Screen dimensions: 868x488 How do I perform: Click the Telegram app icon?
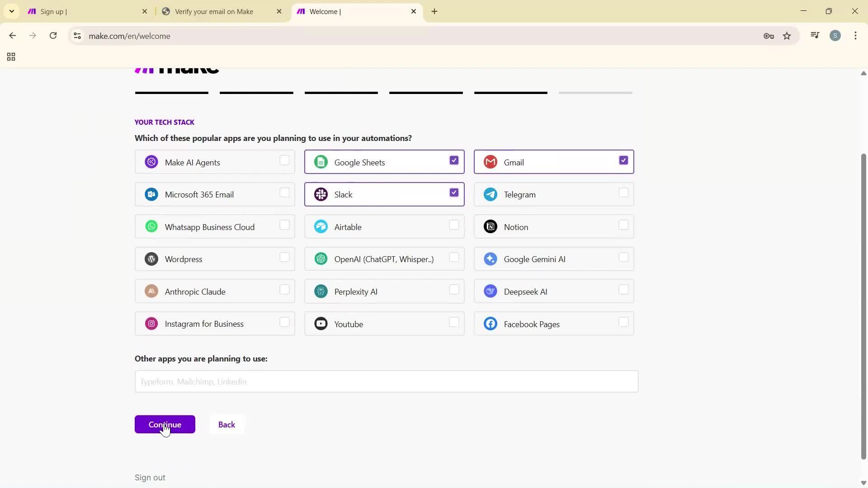pos(491,194)
